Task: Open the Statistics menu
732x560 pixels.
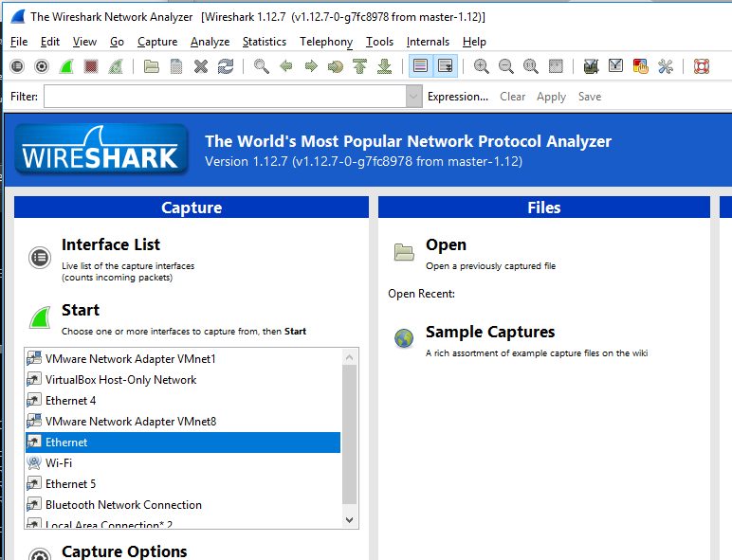Action: (x=265, y=42)
